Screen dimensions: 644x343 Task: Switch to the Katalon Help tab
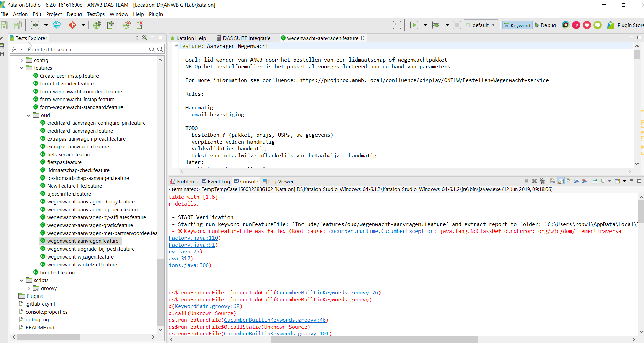pyautogui.click(x=188, y=38)
